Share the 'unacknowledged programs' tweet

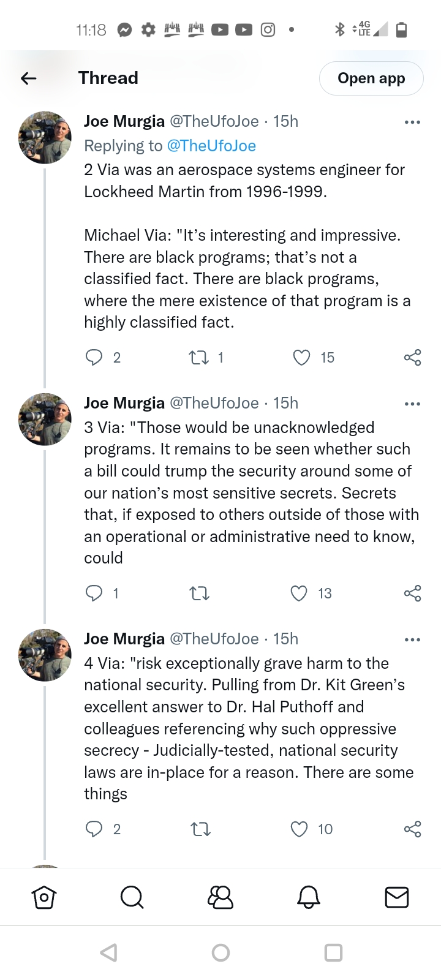tap(412, 593)
